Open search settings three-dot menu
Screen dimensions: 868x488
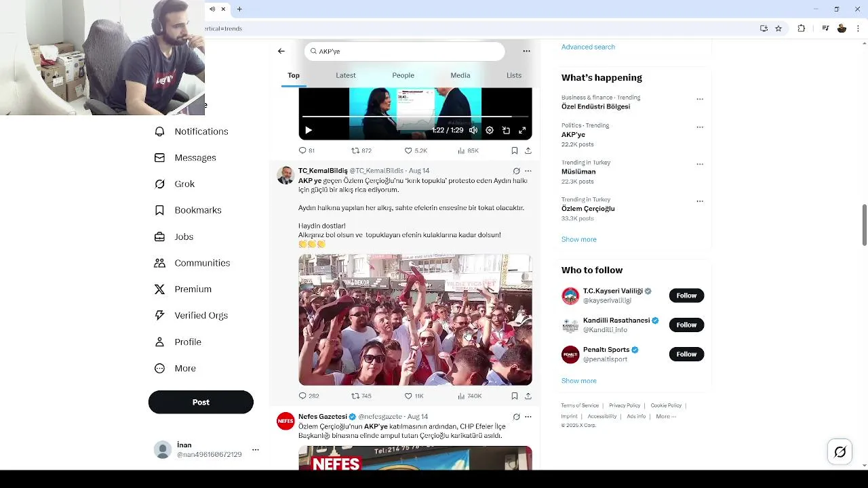(x=526, y=51)
